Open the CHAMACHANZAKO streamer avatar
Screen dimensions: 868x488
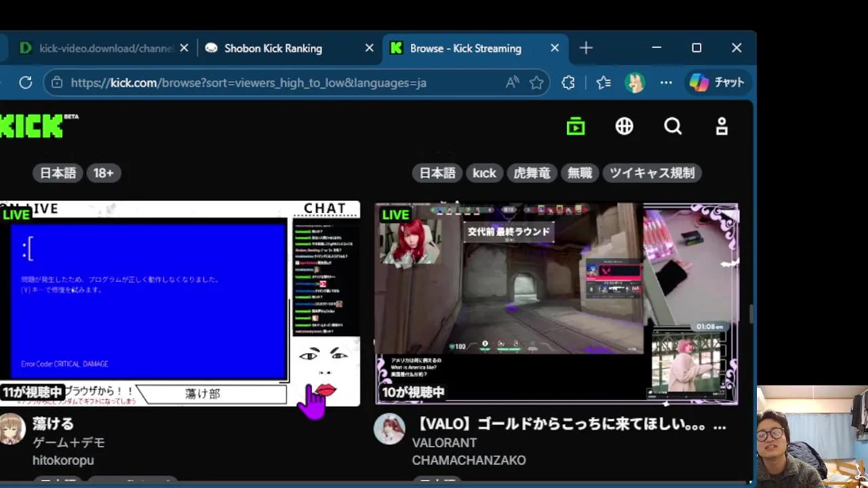[x=389, y=429]
